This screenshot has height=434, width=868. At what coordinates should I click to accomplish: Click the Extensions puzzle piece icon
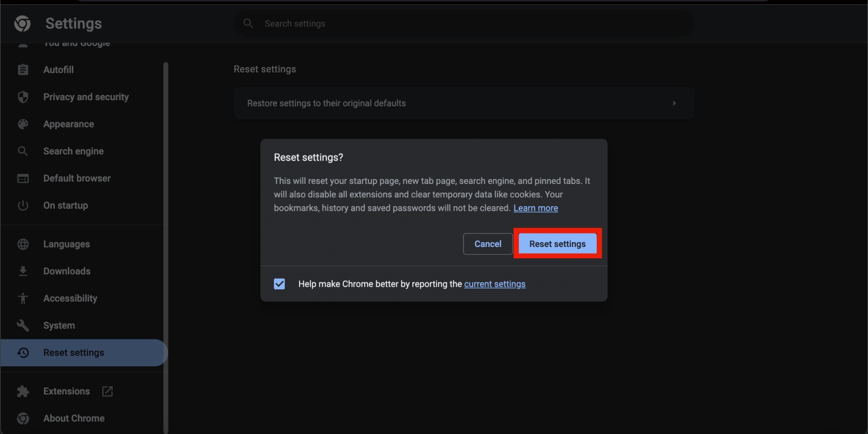click(x=23, y=391)
